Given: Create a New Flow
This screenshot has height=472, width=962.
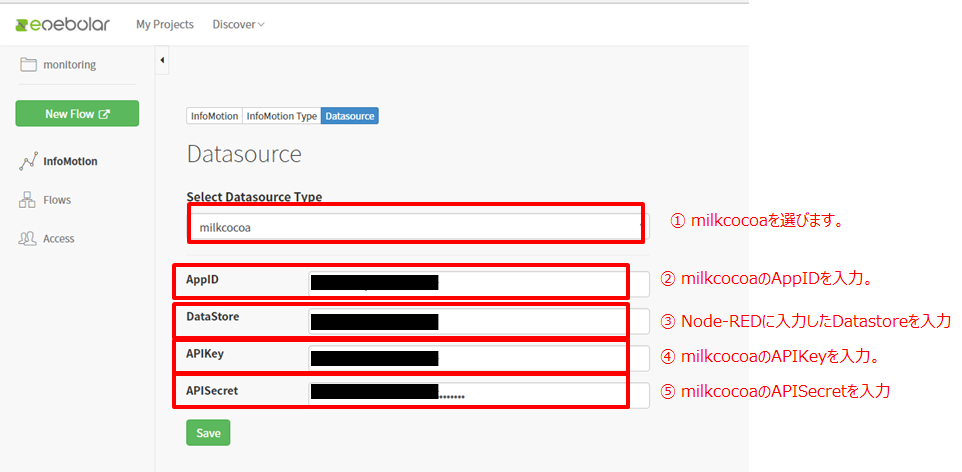Looking at the screenshot, I should [x=77, y=114].
